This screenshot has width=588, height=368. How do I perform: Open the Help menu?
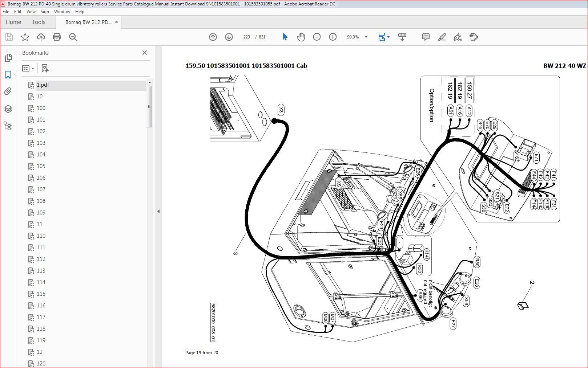coord(80,12)
